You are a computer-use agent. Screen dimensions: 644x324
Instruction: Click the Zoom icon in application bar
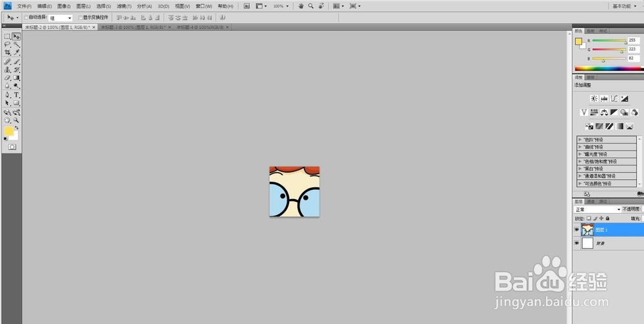coord(311,6)
